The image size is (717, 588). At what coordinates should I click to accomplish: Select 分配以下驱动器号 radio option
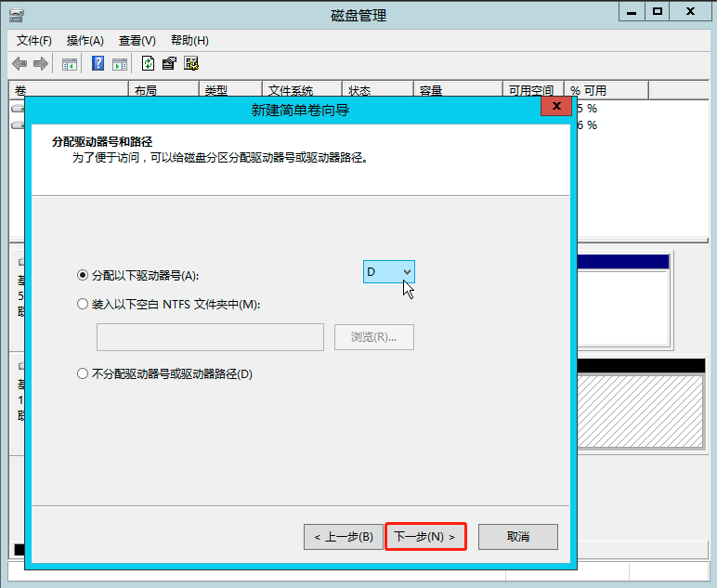point(137,275)
